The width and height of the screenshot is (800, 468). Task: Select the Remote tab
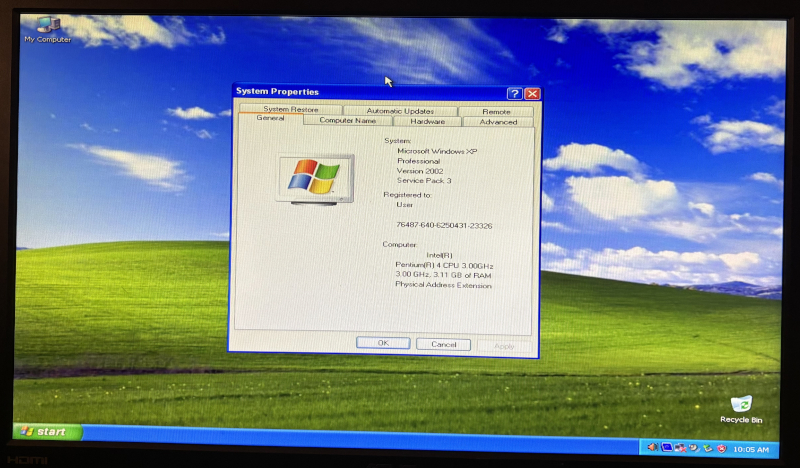496,112
